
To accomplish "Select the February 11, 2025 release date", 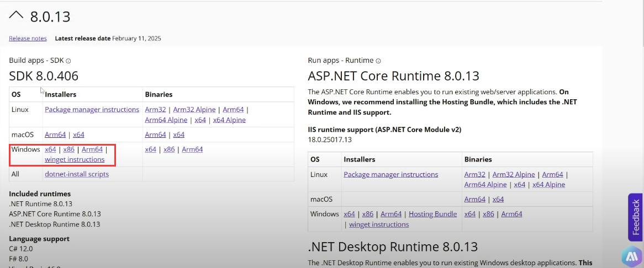I will pyautogui.click(x=136, y=39).
